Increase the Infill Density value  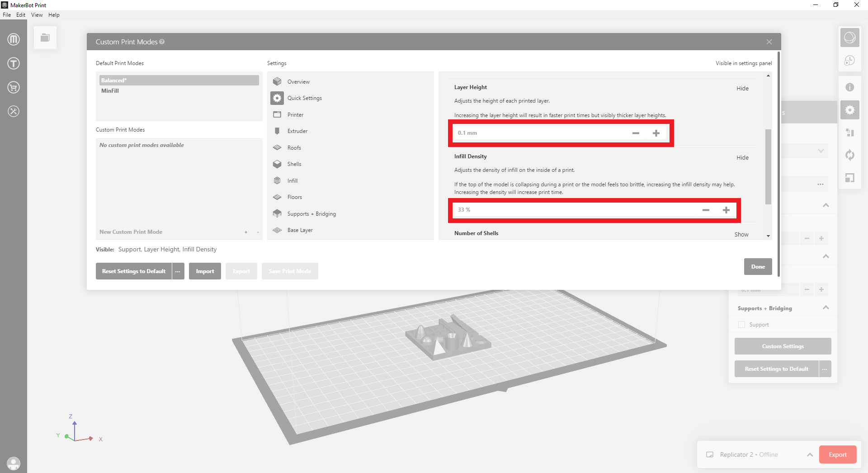[x=726, y=210]
